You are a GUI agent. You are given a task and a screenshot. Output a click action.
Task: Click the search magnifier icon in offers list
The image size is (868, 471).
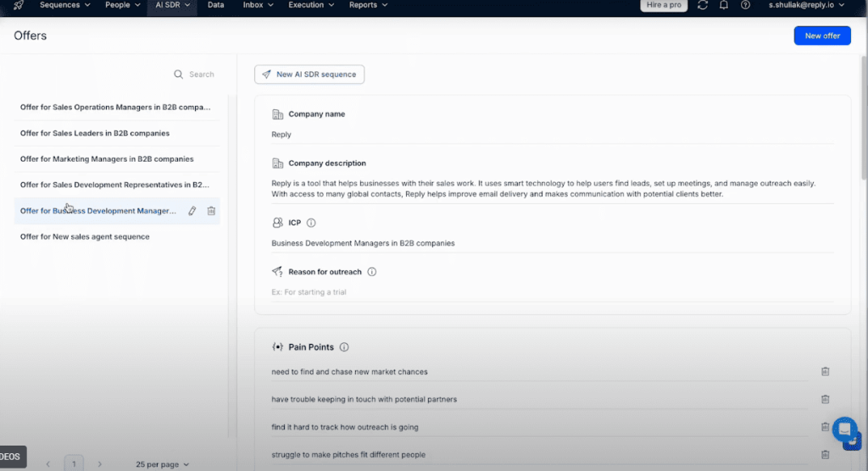(x=178, y=75)
